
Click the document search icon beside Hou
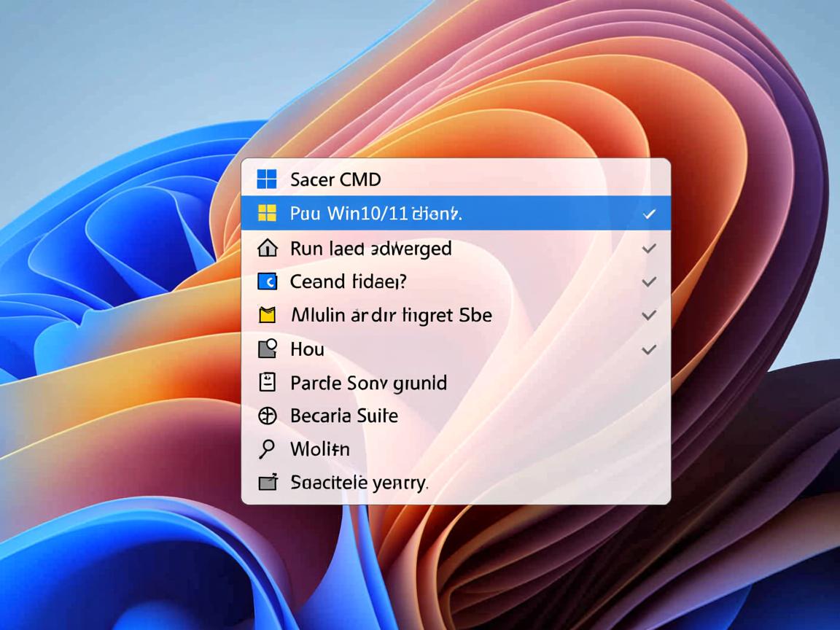coord(268,349)
